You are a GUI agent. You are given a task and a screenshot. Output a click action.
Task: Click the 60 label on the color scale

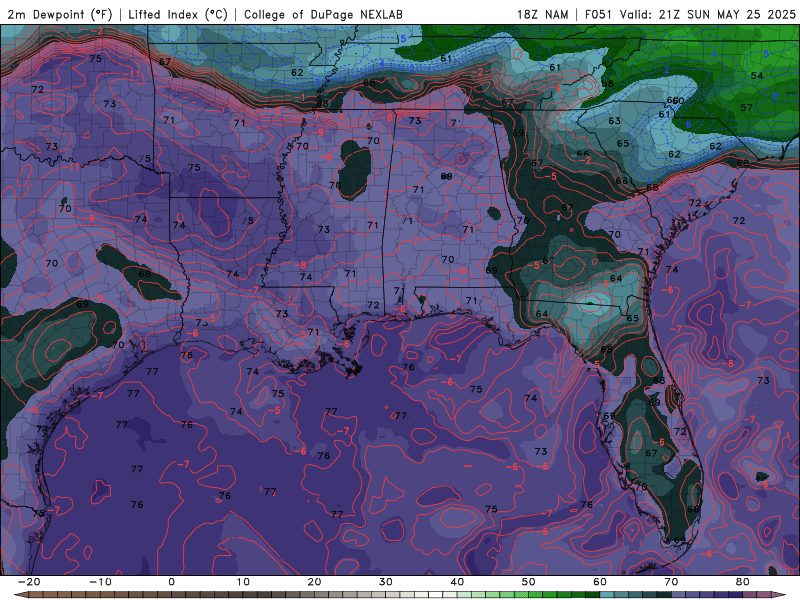tap(600, 582)
